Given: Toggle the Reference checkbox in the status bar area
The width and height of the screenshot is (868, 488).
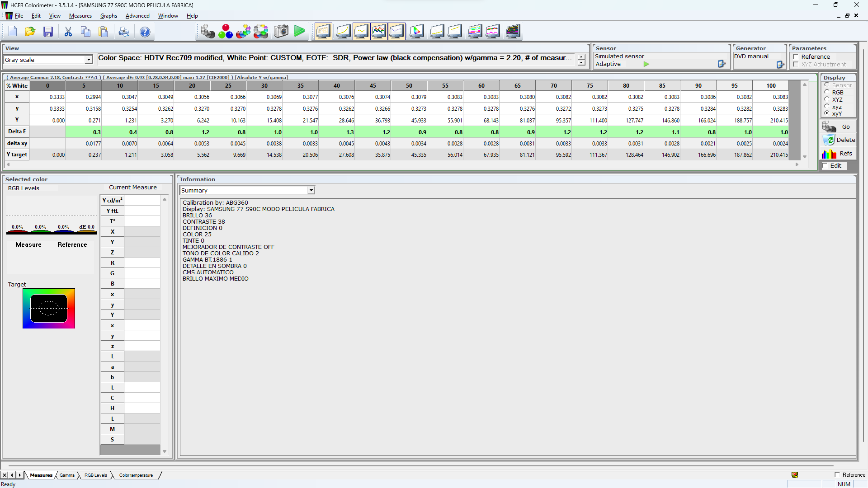Looking at the screenshot, I should point(837,475).
